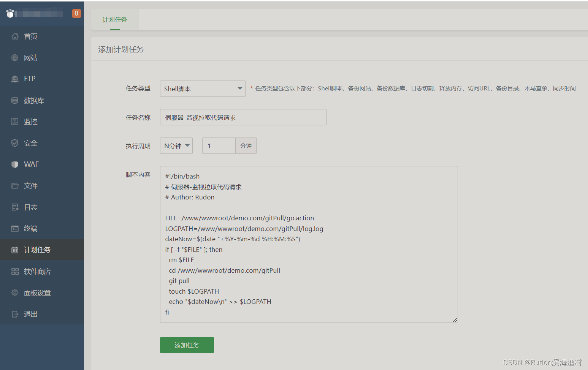Go to 日志 in sidebar

click(x=42, y=207)
